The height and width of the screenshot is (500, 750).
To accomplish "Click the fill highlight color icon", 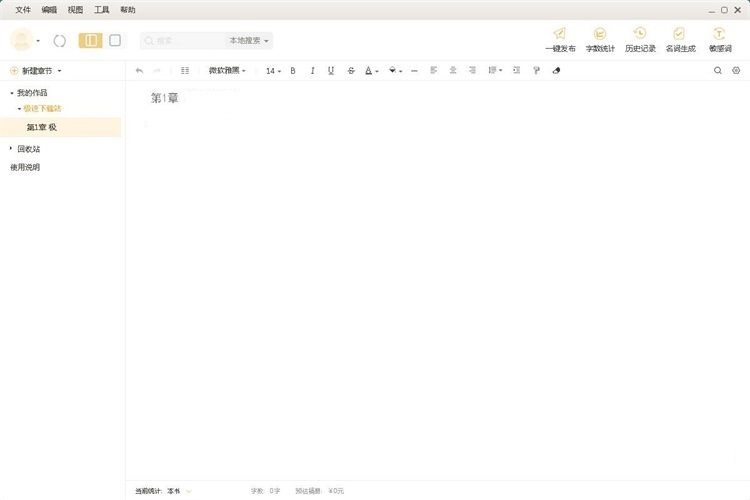I will pyautogui.click(x=392, y=70).
